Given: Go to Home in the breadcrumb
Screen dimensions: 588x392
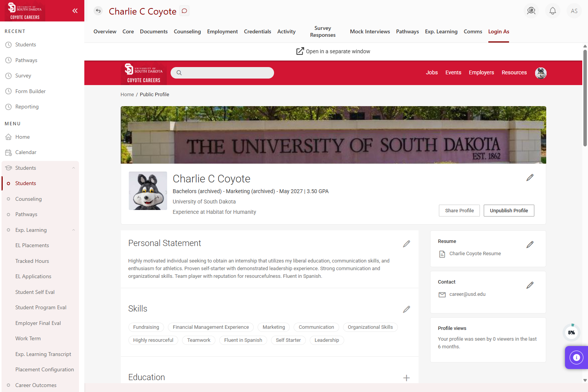Looking at the screenshot, I should point(127,94).
